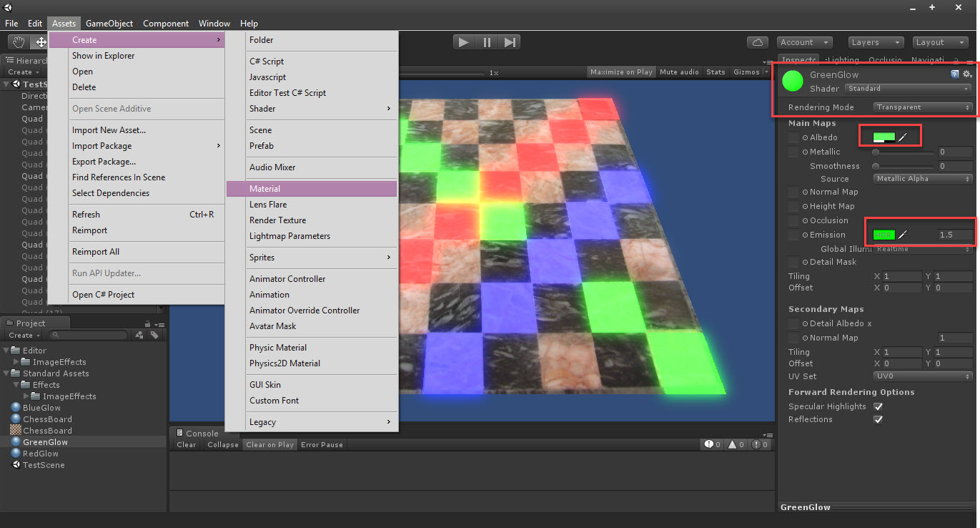
Task: Toggle Clear on Play in Console
Action: click(269, 445)
